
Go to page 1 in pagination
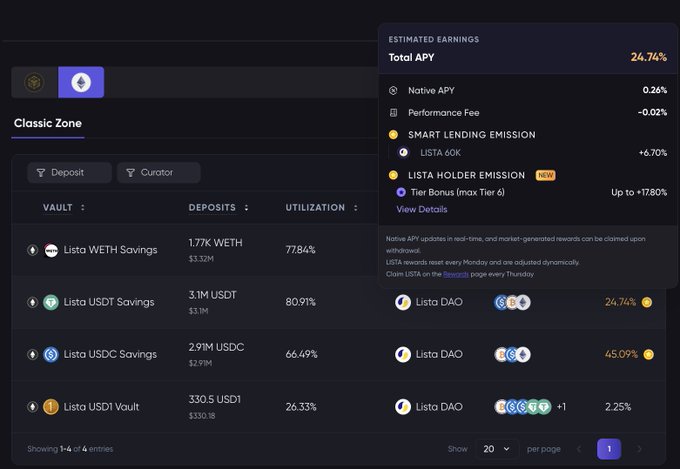pyautogui.click(x=609, y=449)
